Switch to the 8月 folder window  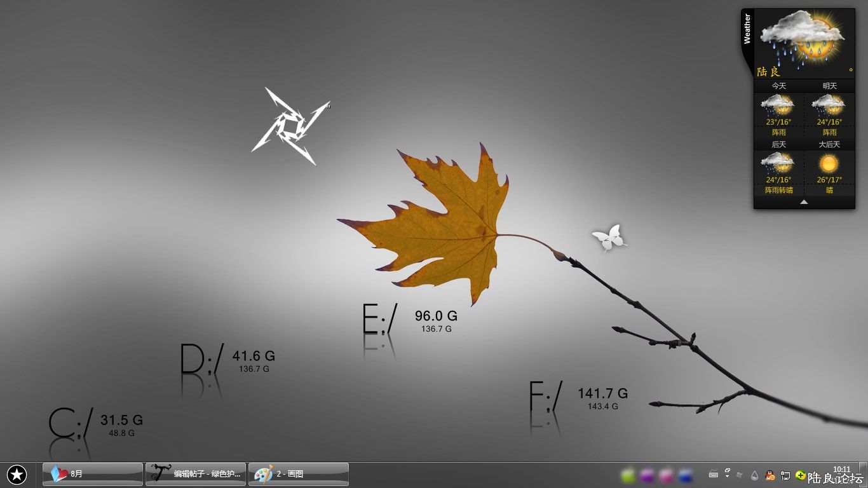(x=92, y=474)
